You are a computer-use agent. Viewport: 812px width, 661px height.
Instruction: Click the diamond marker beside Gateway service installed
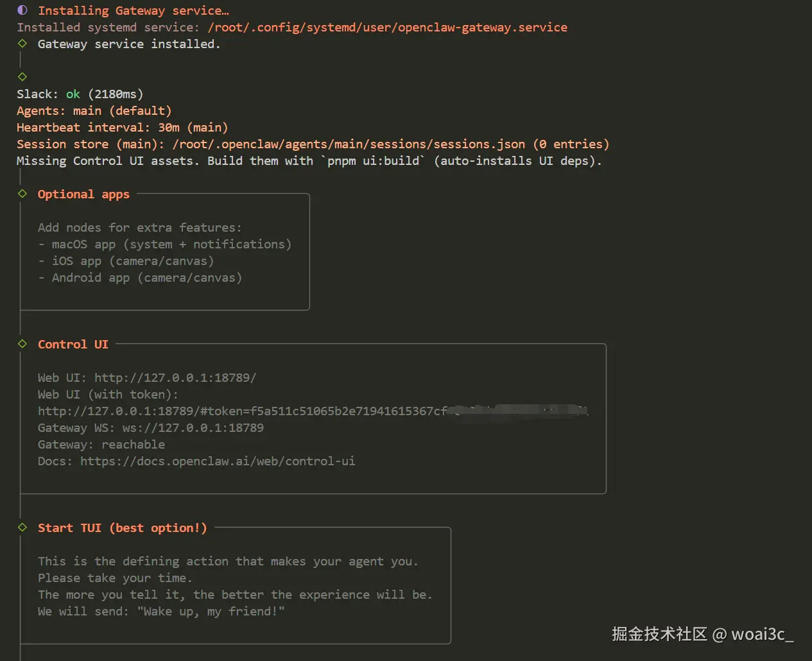(22, 44)
